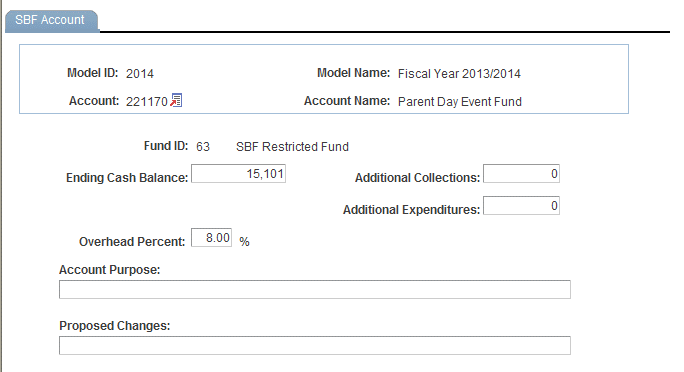Image resolution: width=684 pixels, height=372 pixels.
Task: Click inside the Account Purpose text box
Action: click(x=315, y=290)
